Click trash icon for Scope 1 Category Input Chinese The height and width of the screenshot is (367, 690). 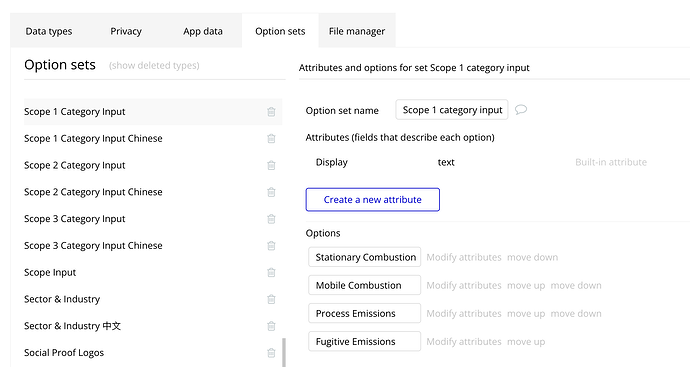point(271,139)
